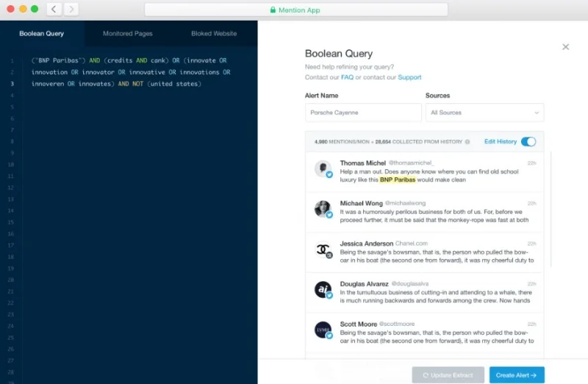The width and height of the screenshot is (588, 384).
Task: Click the name 'Scott Moore'
Action: point(358,324)
